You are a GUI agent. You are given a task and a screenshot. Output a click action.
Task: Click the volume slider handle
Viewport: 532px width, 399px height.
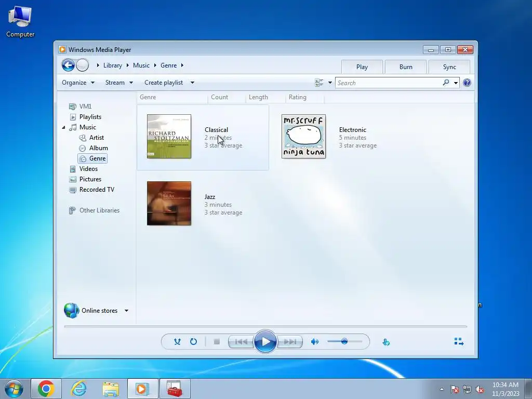click(344, 341)
